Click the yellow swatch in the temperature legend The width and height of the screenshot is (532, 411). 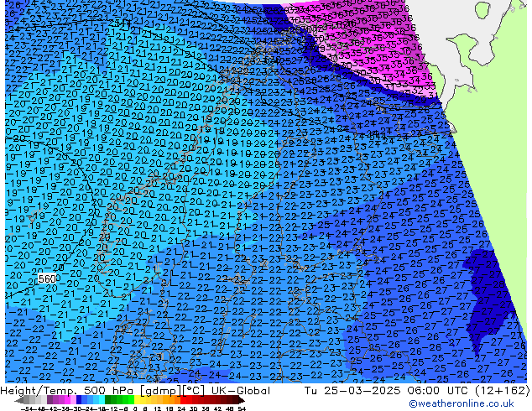pos(137,401)
